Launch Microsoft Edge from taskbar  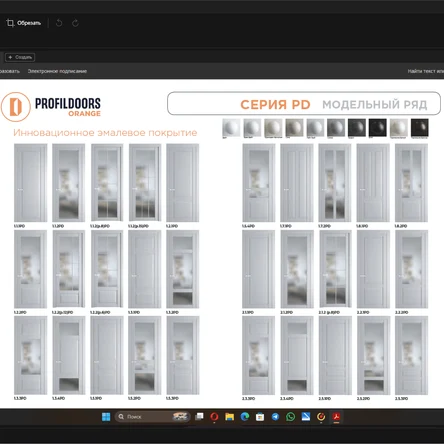pyautogui.click(x=245, y=417)
